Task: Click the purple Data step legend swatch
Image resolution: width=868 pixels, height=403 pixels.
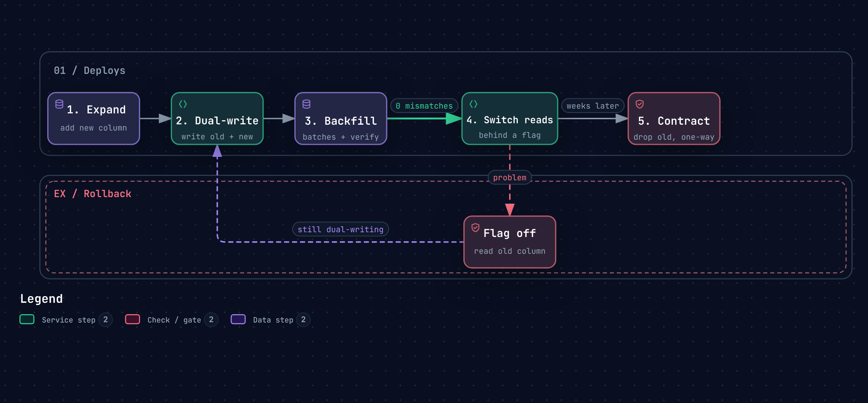Action: tap(238, 319)
